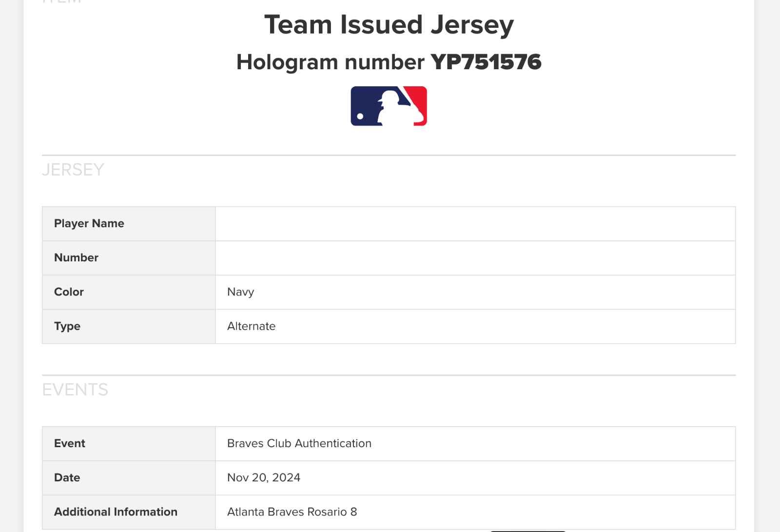The height and width of the screenshot is (532, 780).
Task: Select the Nov 20, 2024 date value
Action: coord(263,477)
